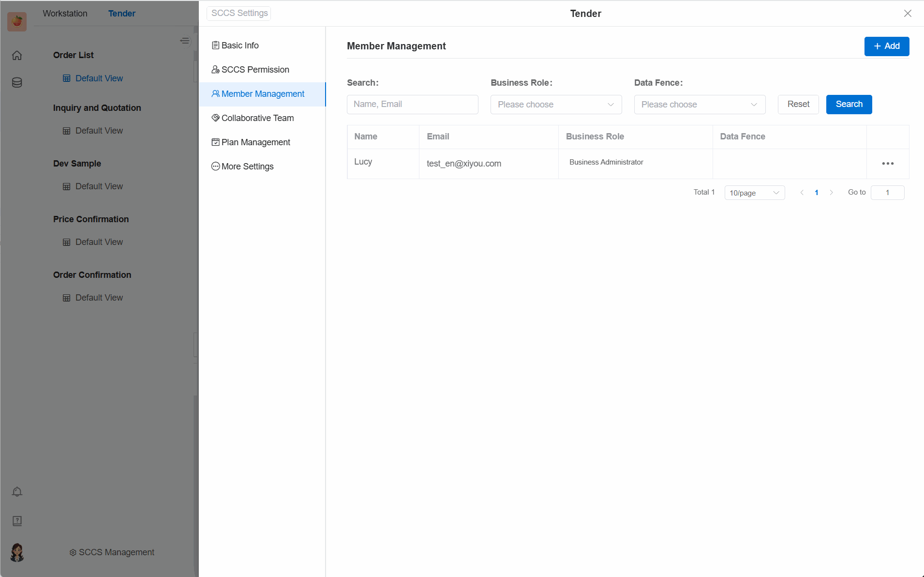This screenshot has height=577, width=924.
Task: Click the user avatar at bottom left
Action: [x=17, y=552]
